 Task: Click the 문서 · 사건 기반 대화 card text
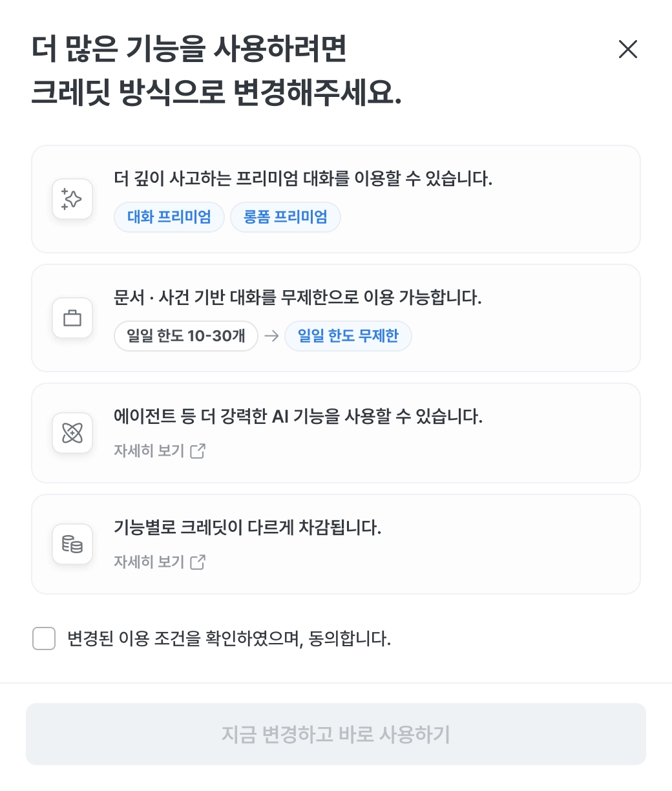pyautogui.click(x=298, y=298)
